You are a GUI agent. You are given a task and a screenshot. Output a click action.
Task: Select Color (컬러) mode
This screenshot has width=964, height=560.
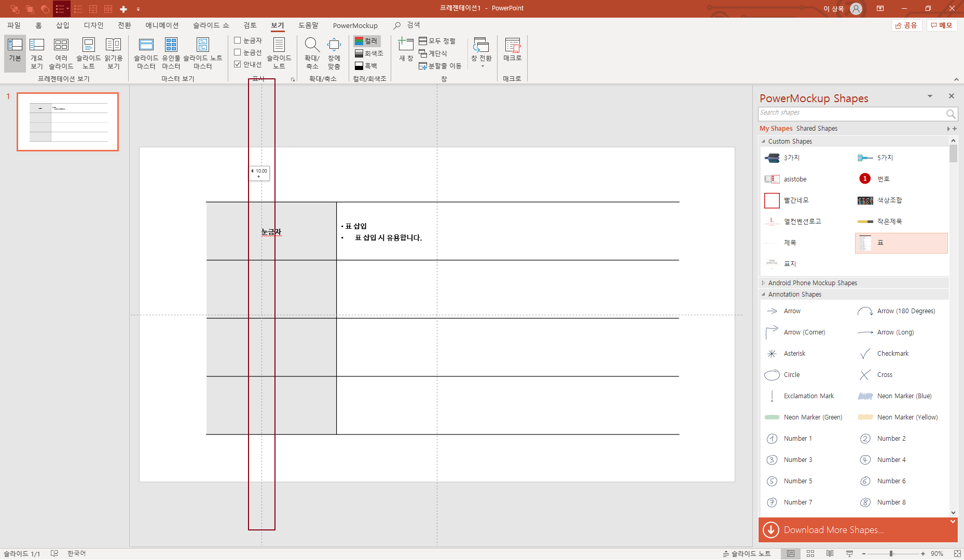[x=366, y=41]
